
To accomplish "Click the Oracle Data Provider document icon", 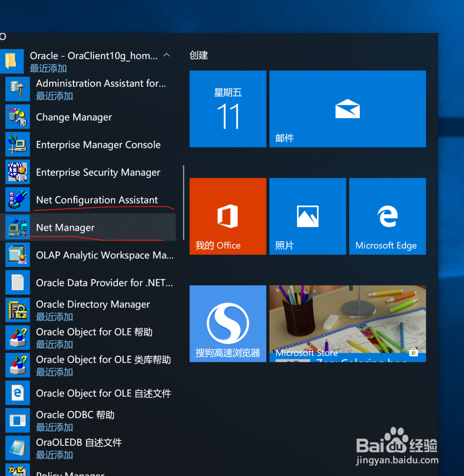I will tap(18, 283).
